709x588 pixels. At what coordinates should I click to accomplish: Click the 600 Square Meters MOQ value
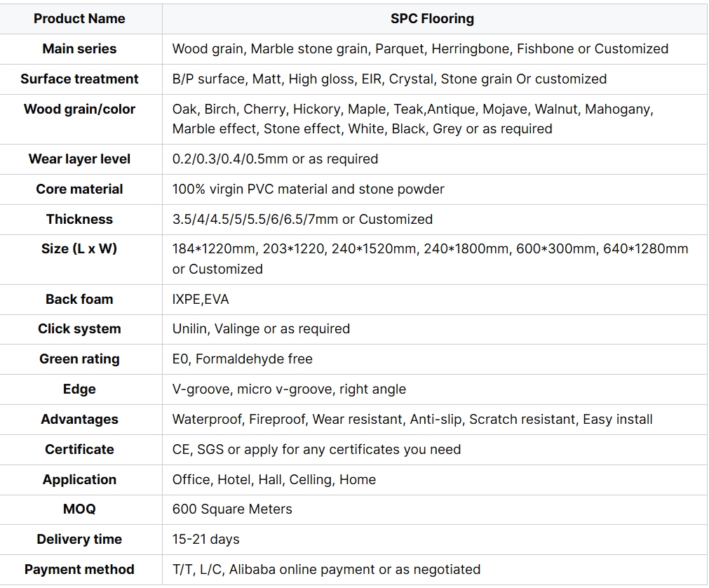tap(232, 509)
